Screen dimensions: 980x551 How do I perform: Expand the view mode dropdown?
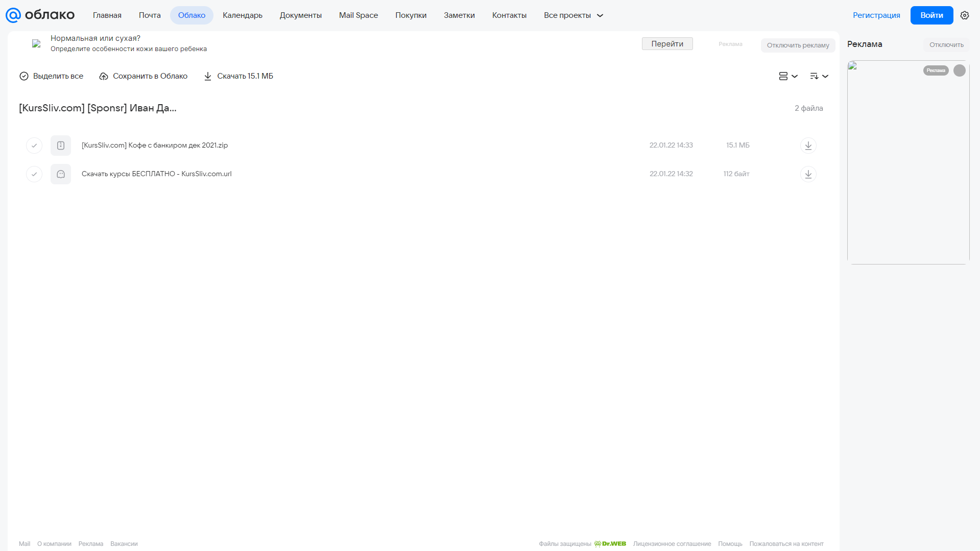point(788,76)
